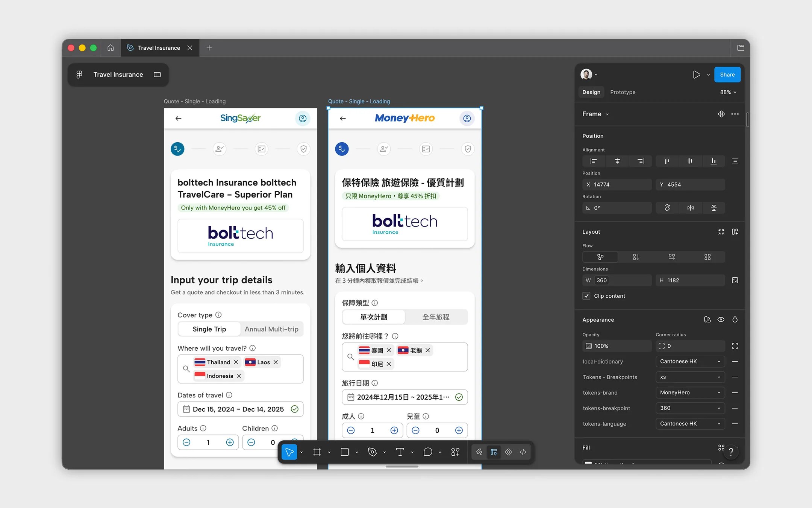Select vertical flow layout option
The width and height of the screenshot is (812, 508).
(636, 257)
